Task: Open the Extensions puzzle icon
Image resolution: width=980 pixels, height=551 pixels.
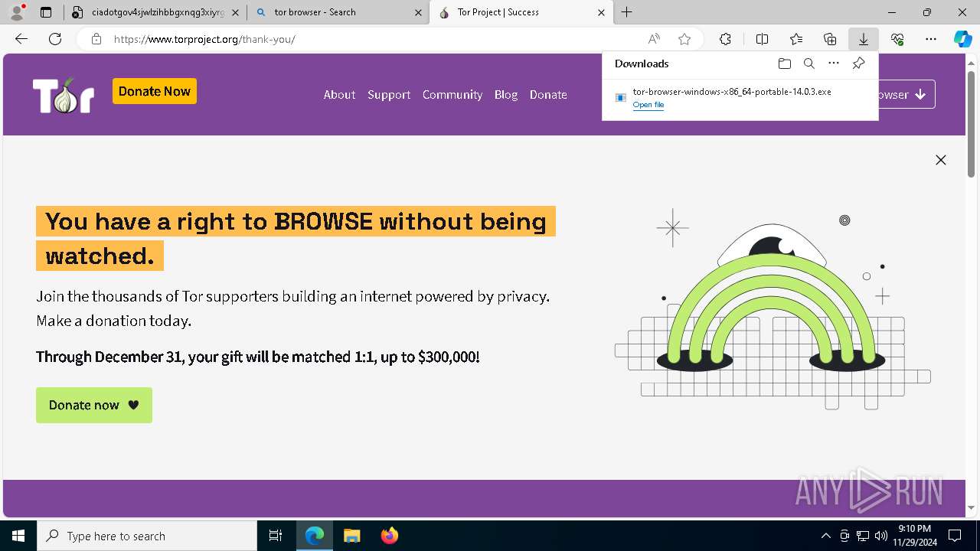Action: pyautogui.click(x=725, y=39)
